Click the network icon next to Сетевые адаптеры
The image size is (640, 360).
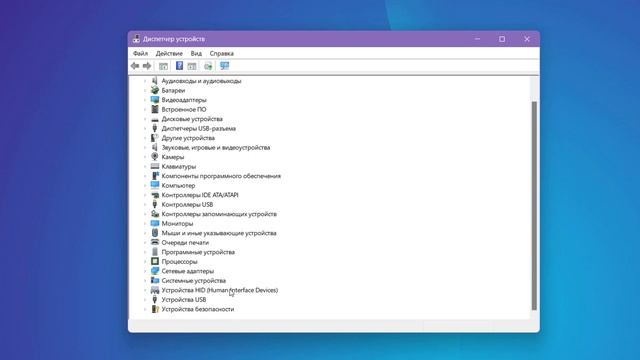click(155, 271)
